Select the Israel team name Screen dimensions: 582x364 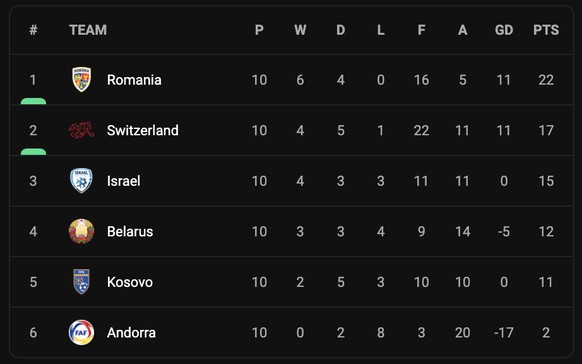124,181
